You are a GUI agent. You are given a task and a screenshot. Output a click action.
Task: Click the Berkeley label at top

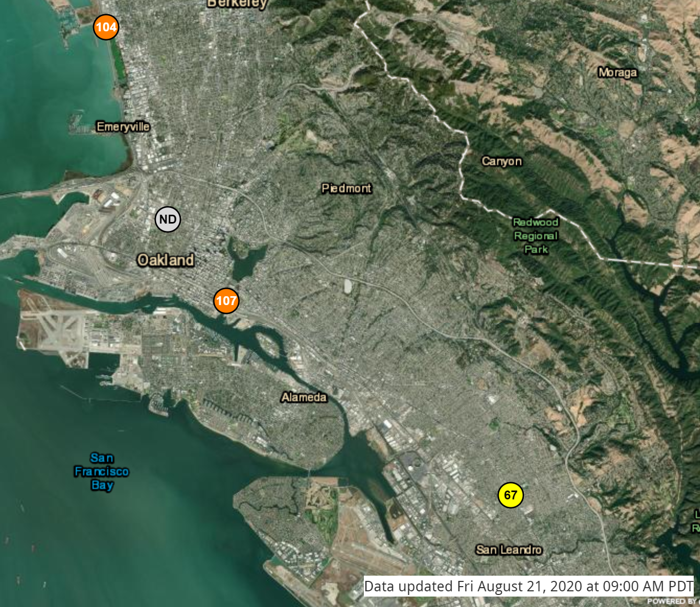tap(237, 4)
